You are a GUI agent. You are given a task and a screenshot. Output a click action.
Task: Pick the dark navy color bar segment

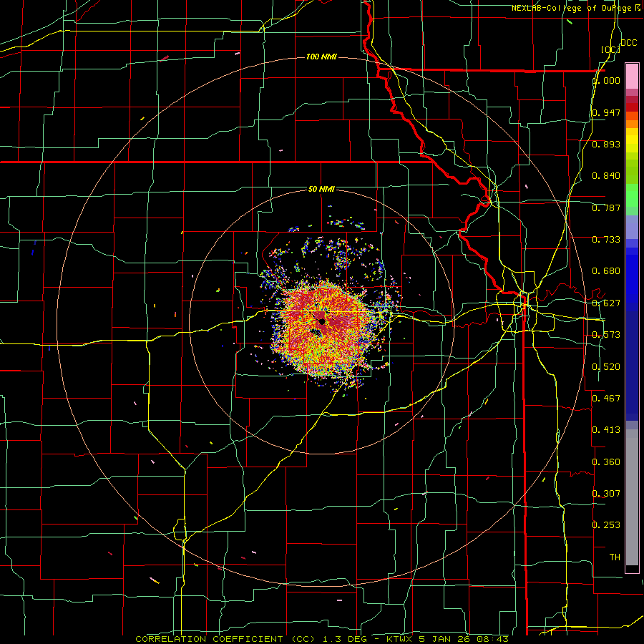632,366
